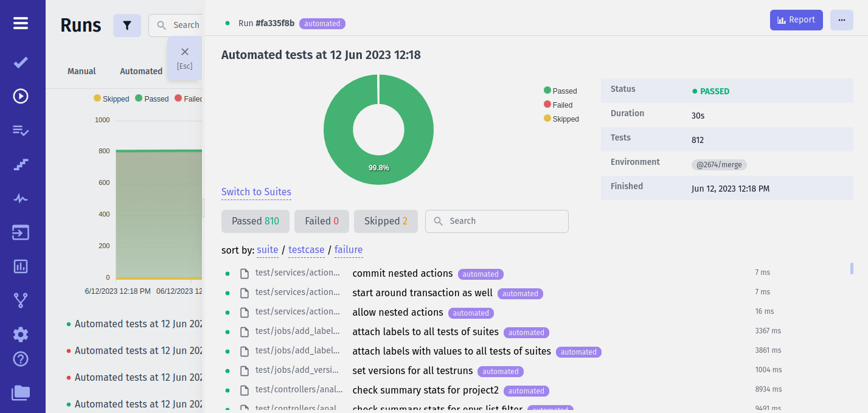Image resolution: width=868 pixels, height=413 pixels.
Task: Open the Plans checklist icon in sidebar
Action: tap(21, 130)
